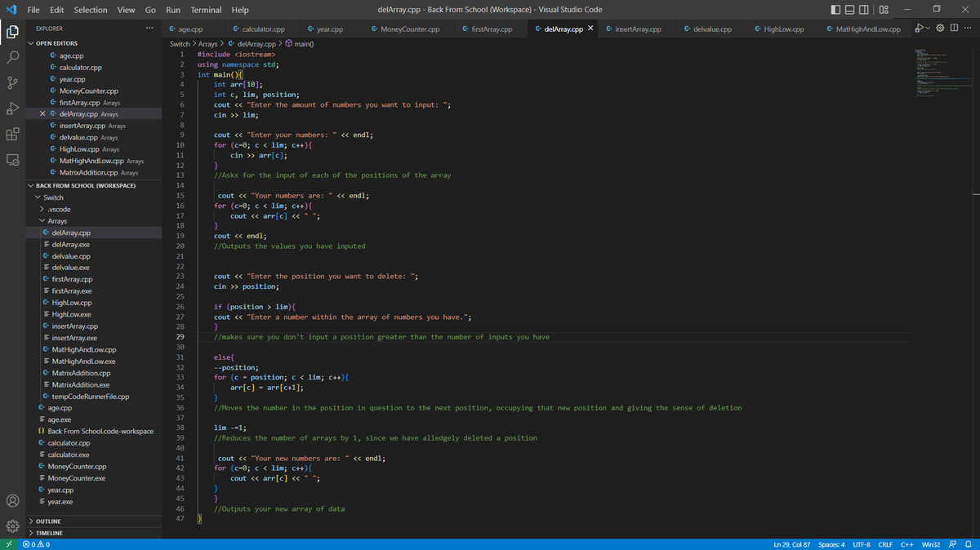Screen dimensions: 980x550
Task: Close delArray.cpp in Open Editors list
Action: [x=42, y=113]
